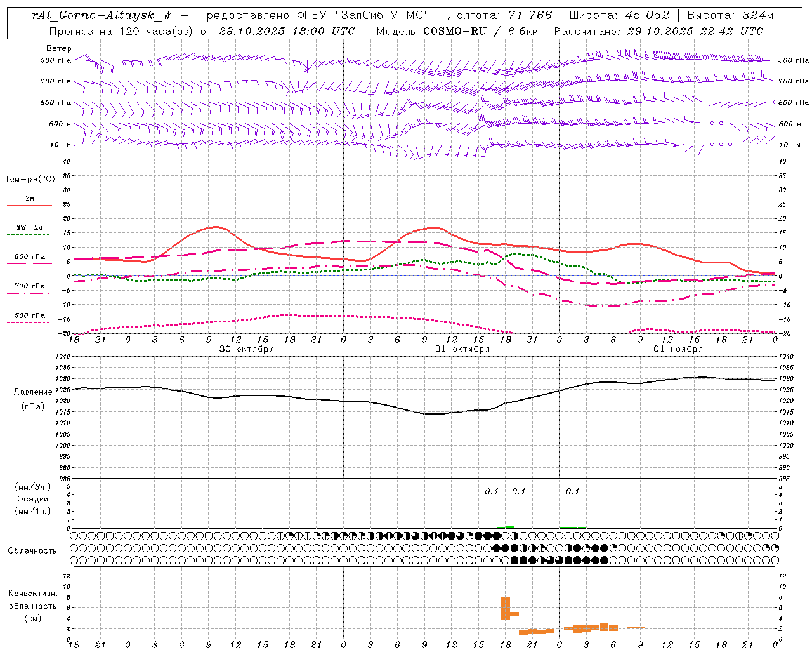The width and height of the screenshot is (812, 650).
Task: Click the text Предоставлено ФГБУ "ЗапСиб УГМС"
Action: (314, 15)
